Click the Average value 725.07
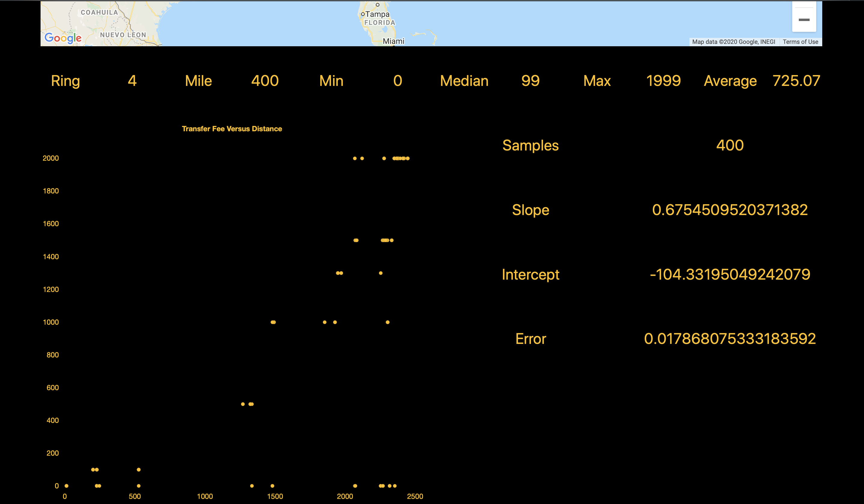Viewport: 864px width, 504px height. 796,81
